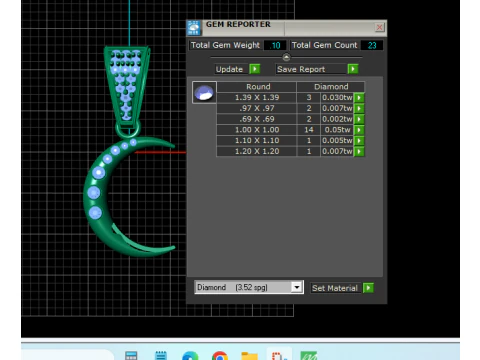Viewport: 480px width, 360px height.
Task: Open the Diamond (3.52 spg) material dropdown
Action: [x=296, y=287]
